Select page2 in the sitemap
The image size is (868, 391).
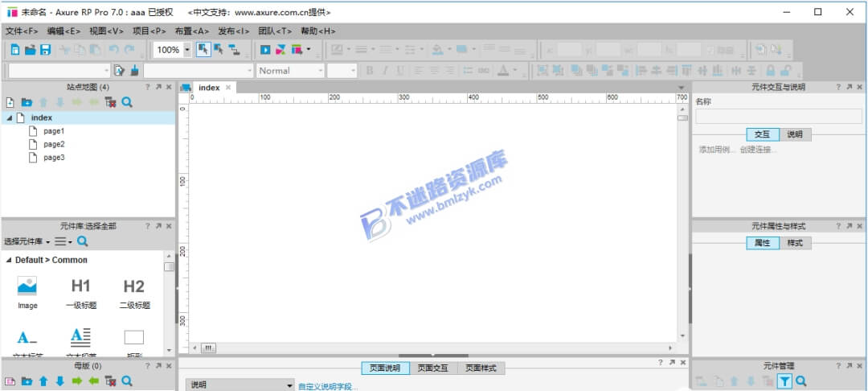click(55, 145)
